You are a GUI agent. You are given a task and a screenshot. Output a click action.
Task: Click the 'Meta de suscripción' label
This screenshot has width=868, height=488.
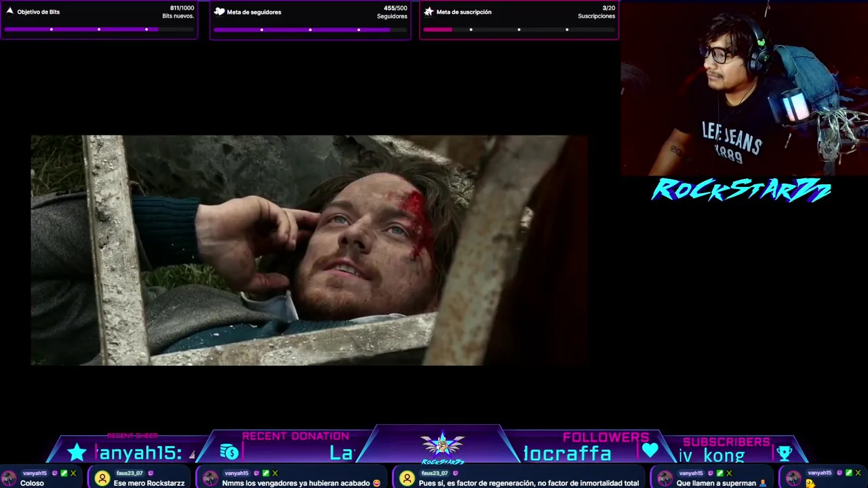point(464,12)
